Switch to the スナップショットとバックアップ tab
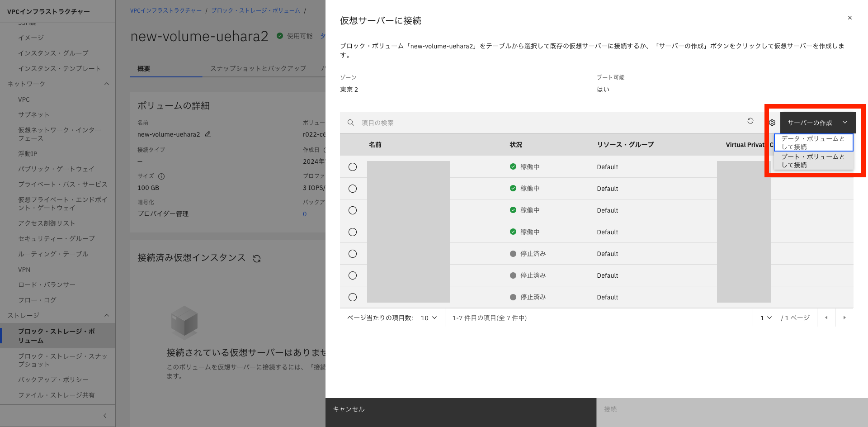The width and height of the screenshot is (868, 427). [258, 69]
